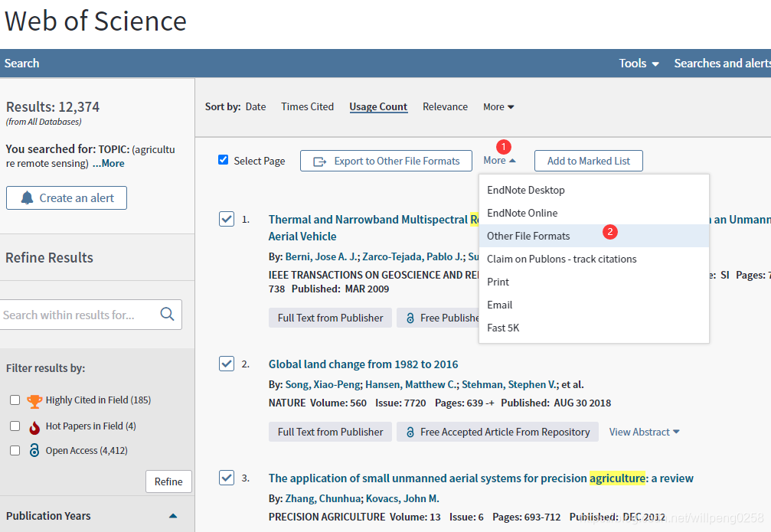The height and width of the screenshot is (532, 771).
Task: Click the Open Access lock icon in filters
Action: pos(34,450)
